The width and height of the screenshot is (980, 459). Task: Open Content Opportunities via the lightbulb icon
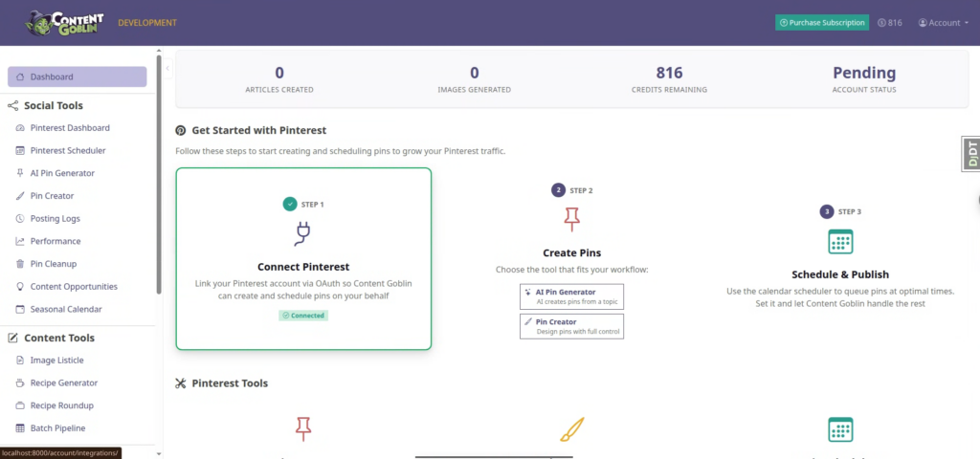[19, 287]
